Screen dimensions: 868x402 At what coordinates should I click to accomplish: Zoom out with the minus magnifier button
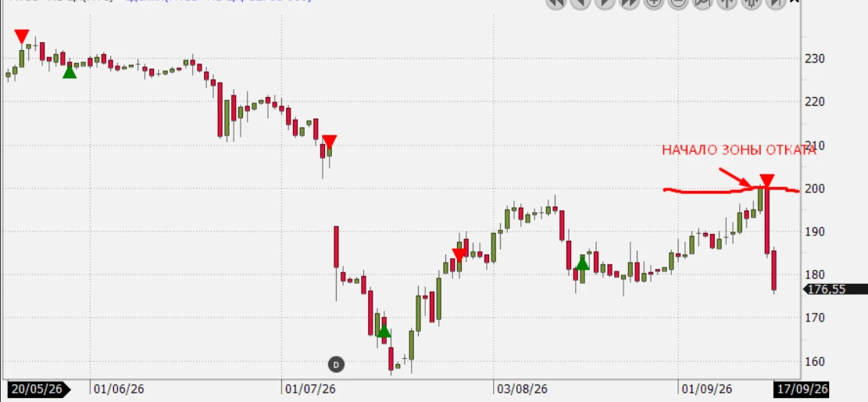(x=678, y=3)
